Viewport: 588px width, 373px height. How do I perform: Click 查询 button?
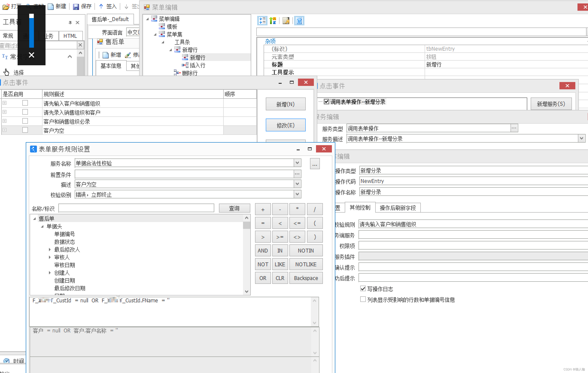click(234, 208)
